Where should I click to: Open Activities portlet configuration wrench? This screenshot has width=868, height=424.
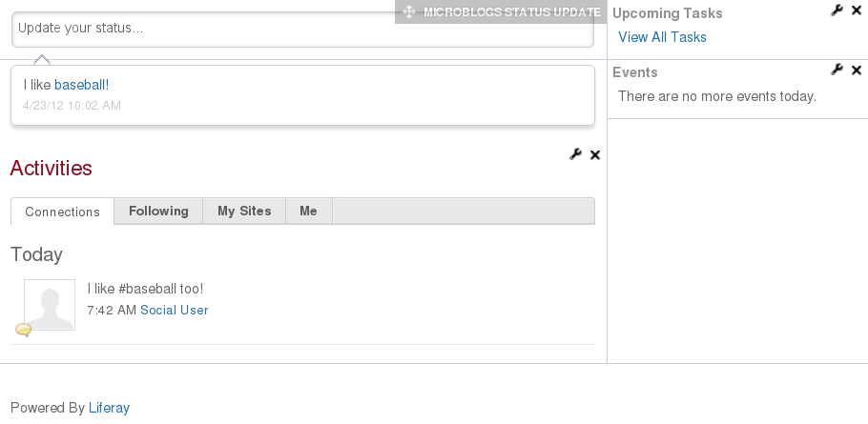[x=576, y=154]
